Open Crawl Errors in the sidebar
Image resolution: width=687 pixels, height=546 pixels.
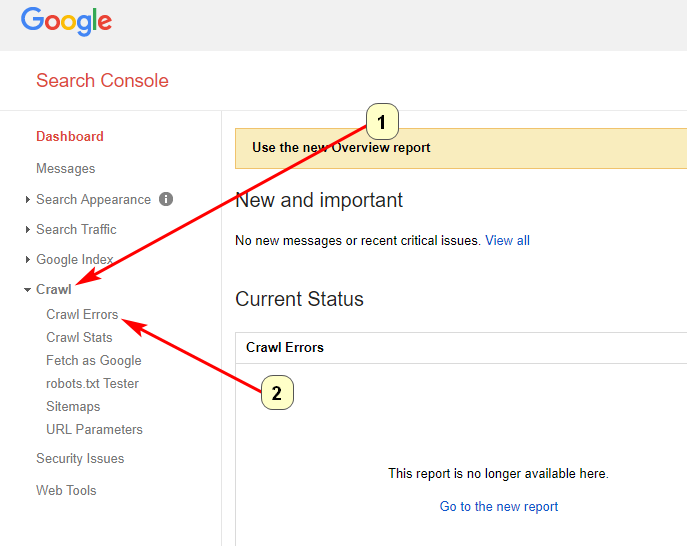pyautogui.click(x=82, y=314)
